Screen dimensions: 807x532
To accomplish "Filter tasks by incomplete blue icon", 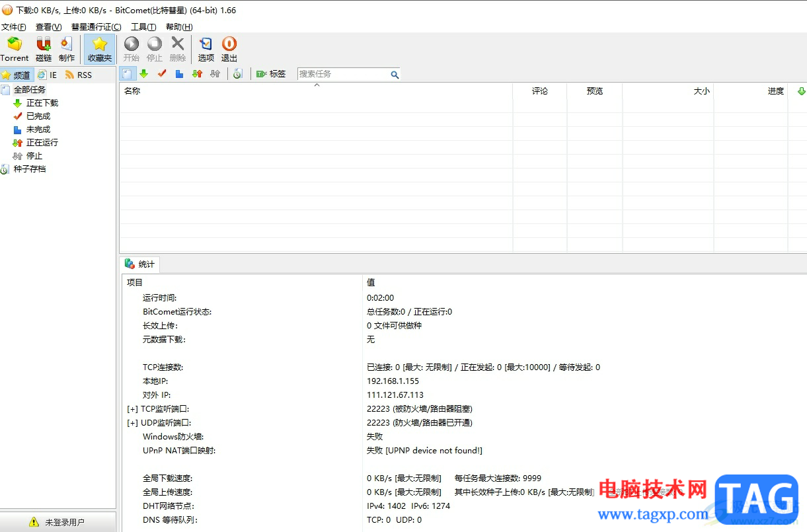I will point(179,74).
